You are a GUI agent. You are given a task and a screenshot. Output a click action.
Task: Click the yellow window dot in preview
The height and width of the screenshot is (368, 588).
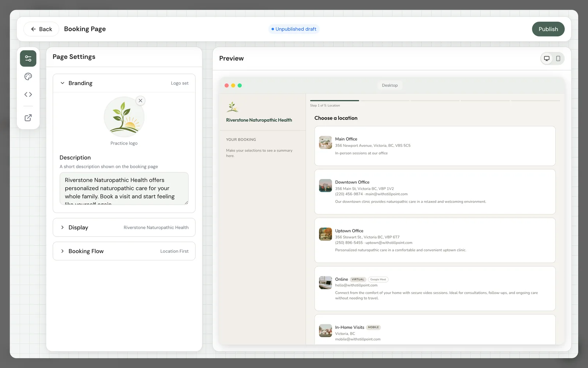click(x=233, y=85)
